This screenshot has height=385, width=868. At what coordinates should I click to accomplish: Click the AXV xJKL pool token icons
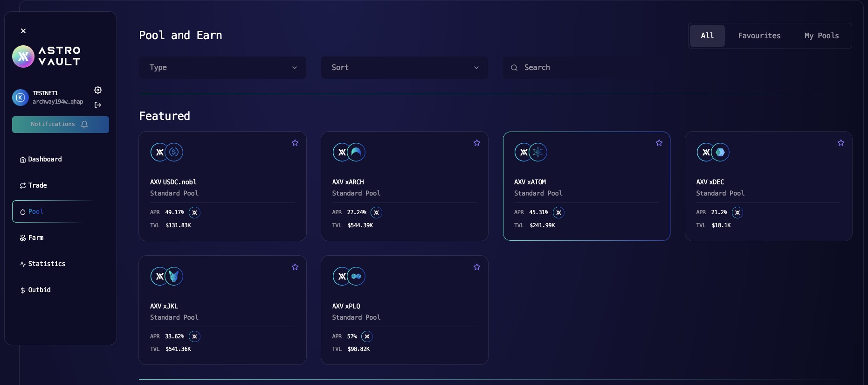point(166,276)
